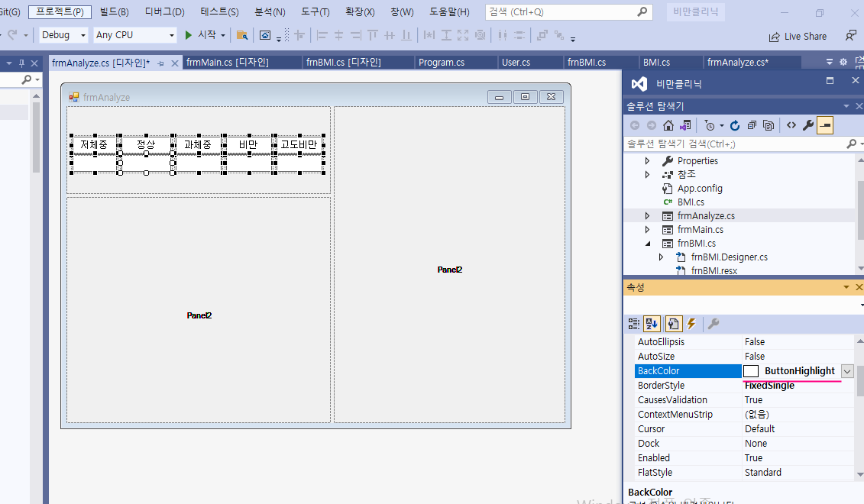Select the 저체중 label on the form
The width and height of the screenshot is (864, 504).
click(x=94, y=144)
